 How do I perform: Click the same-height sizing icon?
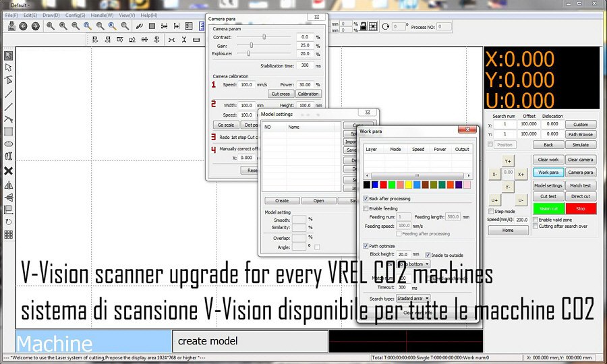click(x=184, y=40)
